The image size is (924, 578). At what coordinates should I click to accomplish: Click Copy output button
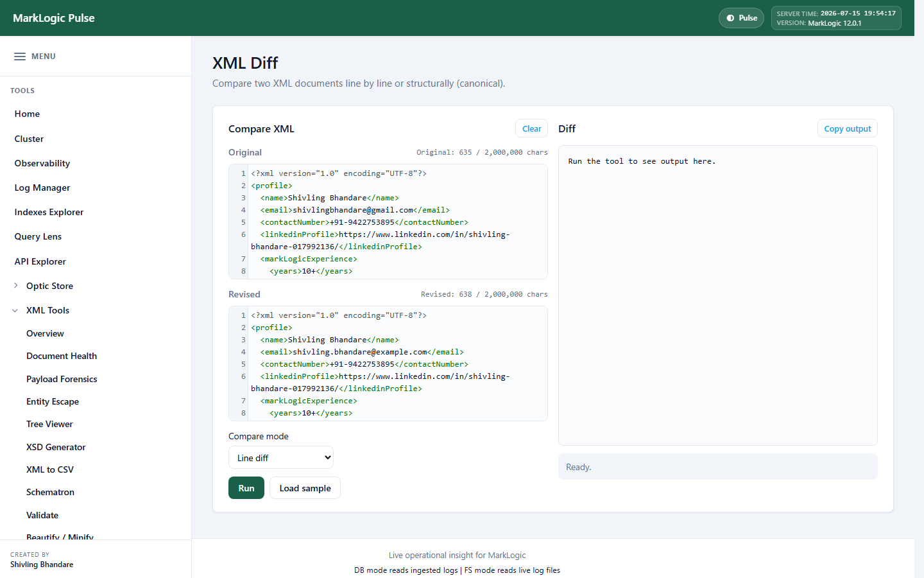[x=847, y=128]
